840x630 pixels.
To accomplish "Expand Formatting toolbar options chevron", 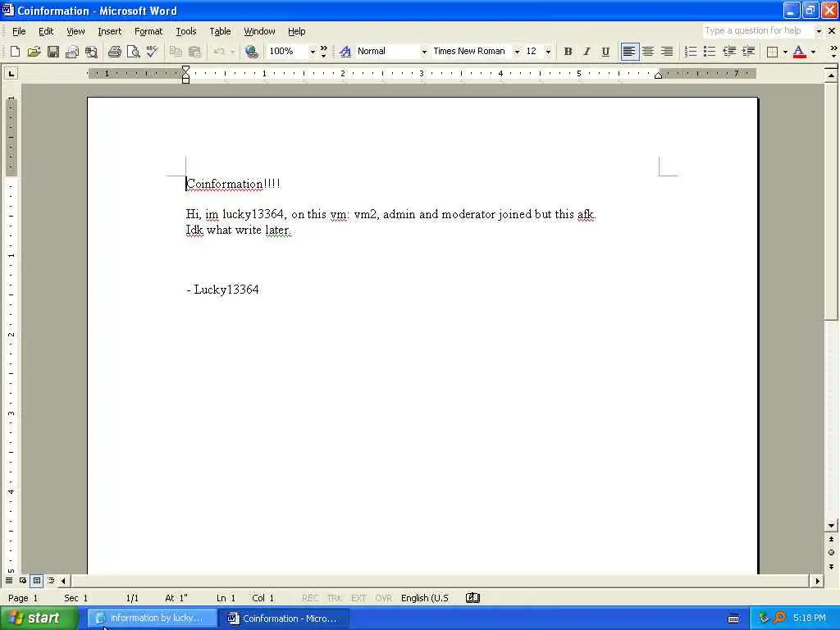I will tap(833, 52).
